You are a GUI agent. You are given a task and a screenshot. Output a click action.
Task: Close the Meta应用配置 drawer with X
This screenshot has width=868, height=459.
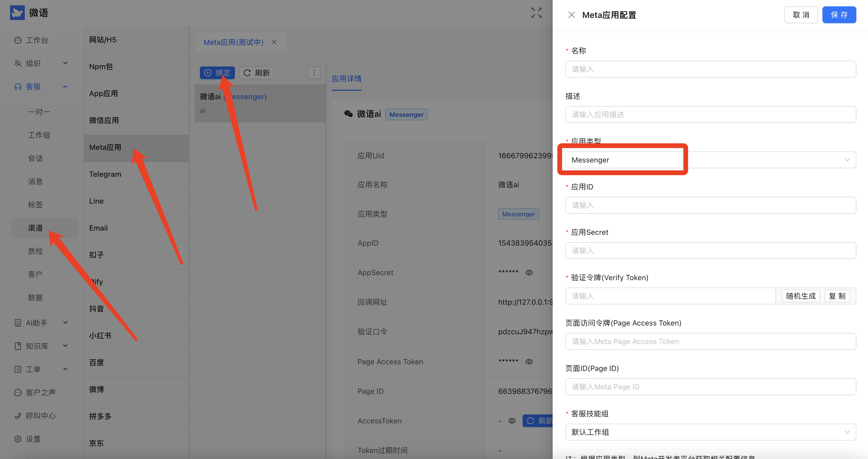(x=571, y=15)
